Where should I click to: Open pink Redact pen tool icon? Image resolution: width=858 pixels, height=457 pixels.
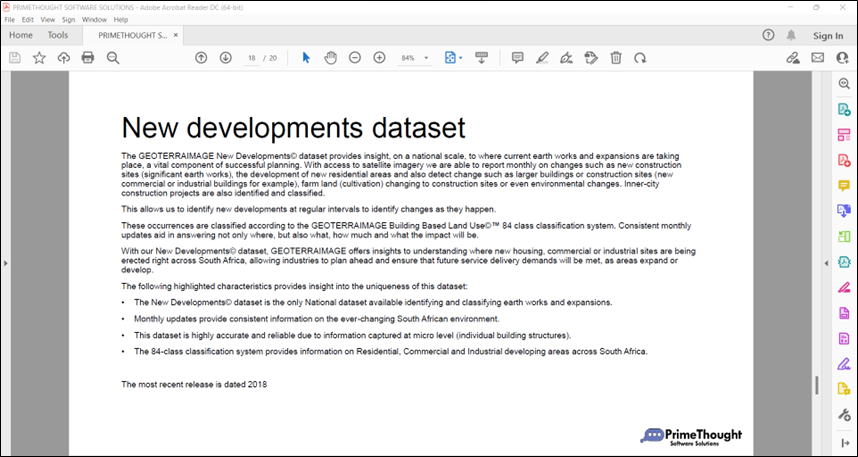tap(844, 287)
